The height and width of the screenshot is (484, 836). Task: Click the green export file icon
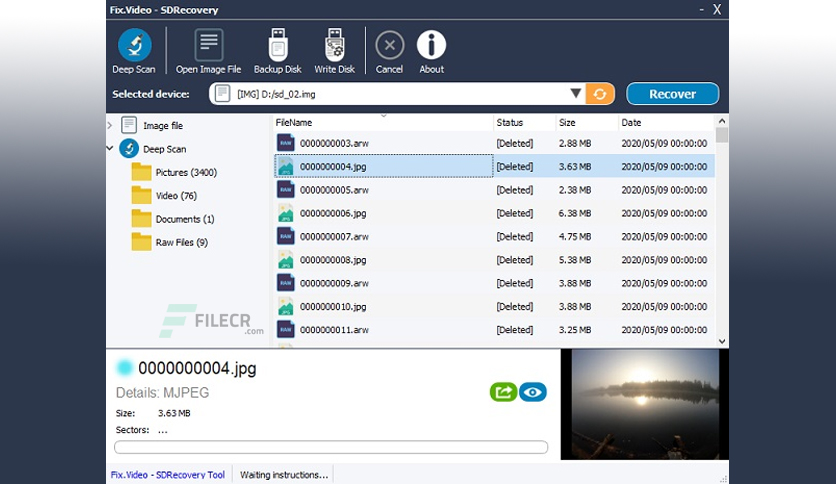pos(503,392)
